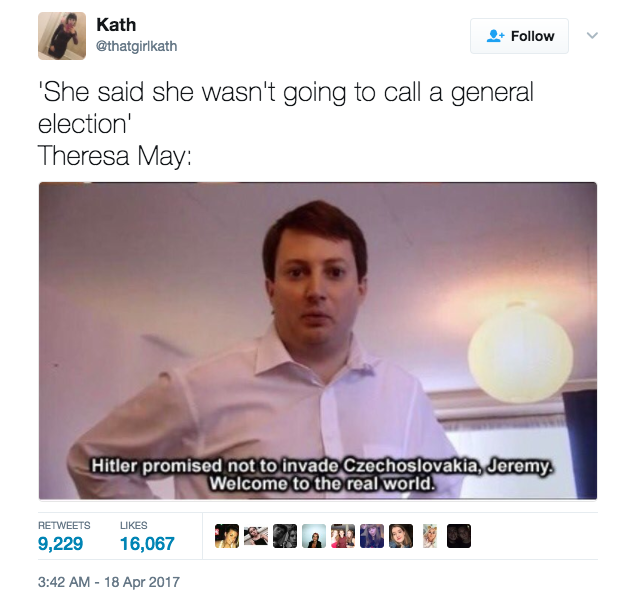The height and width of the screenshot is (599, 637).
Task: Click the Follow button
Action: tap(519, 36)
